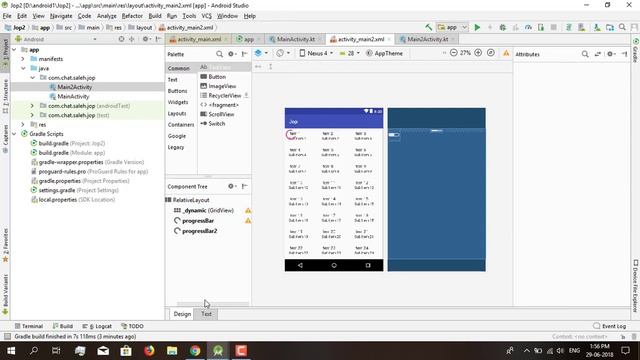This screenshot has width=640, height=360.
Task: Click warning icon beside _dynamic GridView
Action: (248, 211)
